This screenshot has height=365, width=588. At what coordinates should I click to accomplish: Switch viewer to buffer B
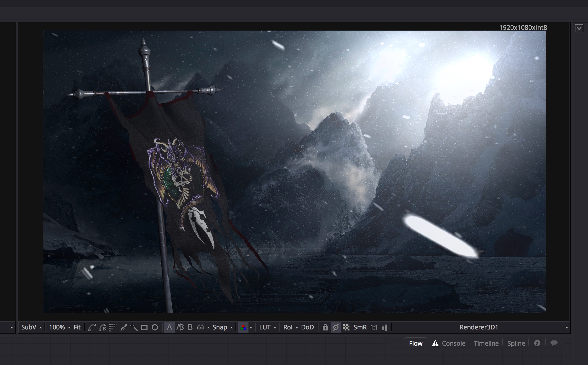point(190,327)
